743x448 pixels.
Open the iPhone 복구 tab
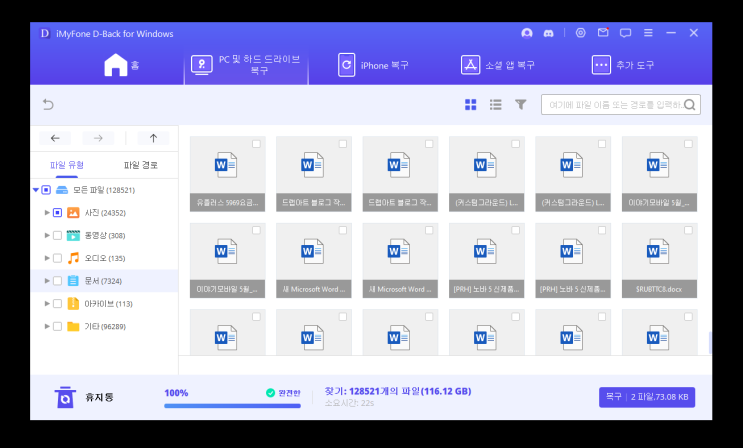tap(373, 65)
